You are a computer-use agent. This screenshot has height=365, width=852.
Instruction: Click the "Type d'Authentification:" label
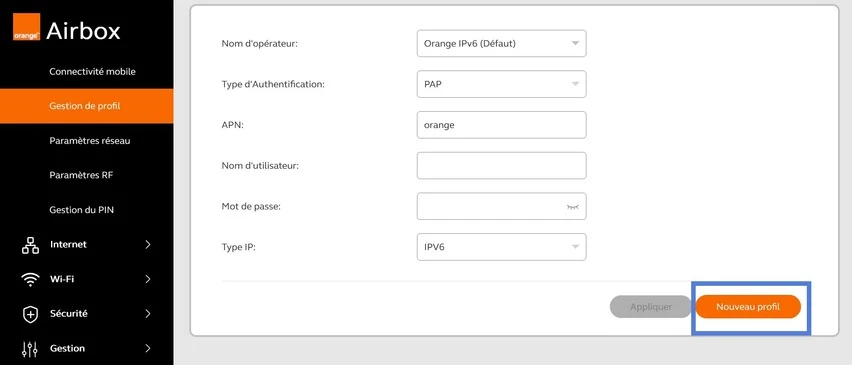click(x=273, y=85)
